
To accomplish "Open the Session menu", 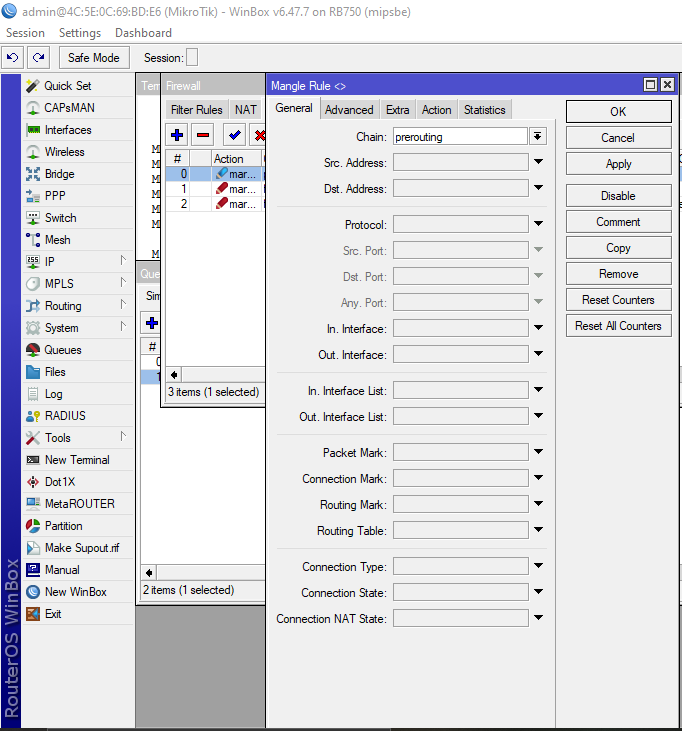I will [25, 33].
